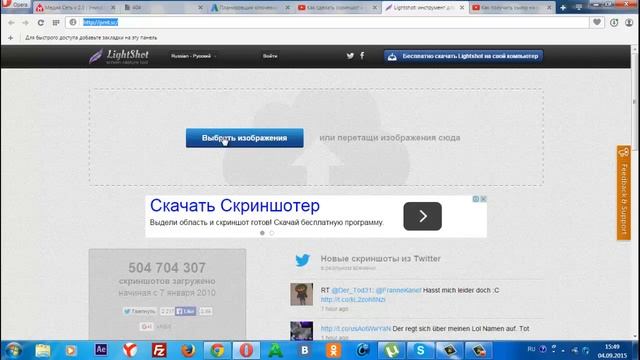Click the Войти login link
640x360 pixels.
click(x=270, y=56)
